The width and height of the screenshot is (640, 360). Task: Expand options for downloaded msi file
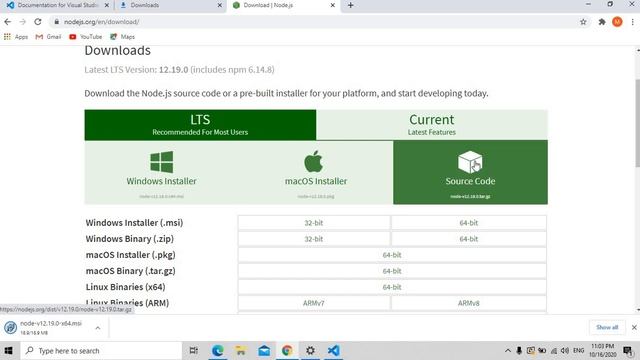[98, 328]
